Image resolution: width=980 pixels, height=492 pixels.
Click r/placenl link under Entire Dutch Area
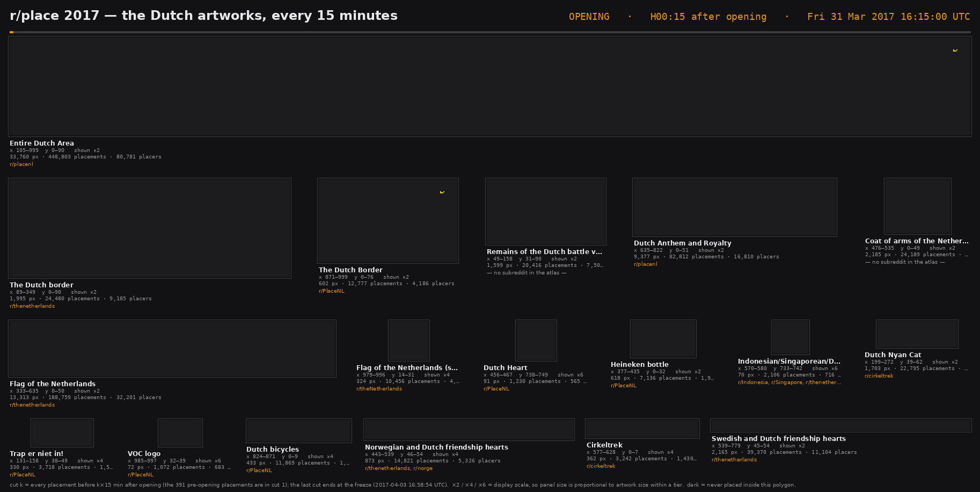(21, 164)
